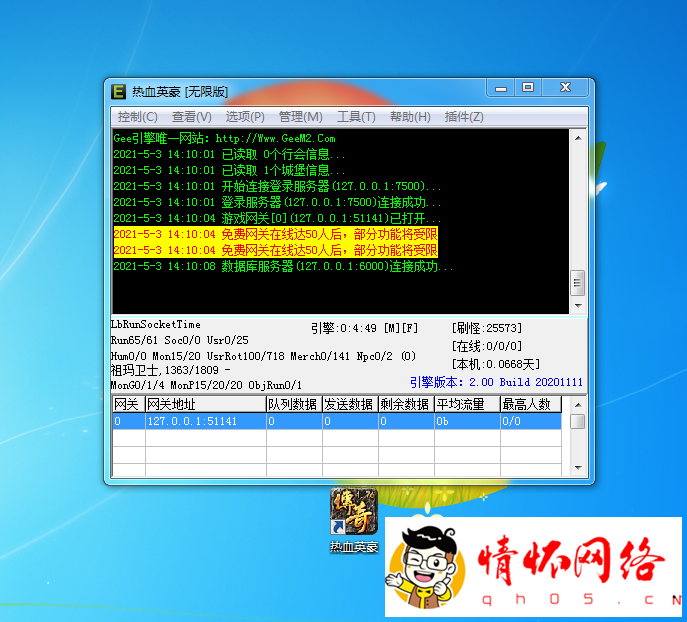
Task: Click the log panel scrollbar thumb
Action: (578, 283)
